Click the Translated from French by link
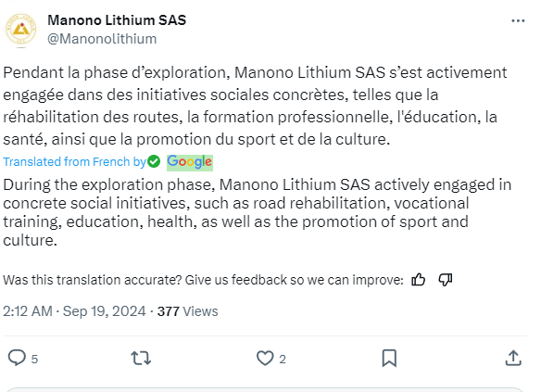The width and height of the screenshot is (541, 392). click(x=75, y=161)
